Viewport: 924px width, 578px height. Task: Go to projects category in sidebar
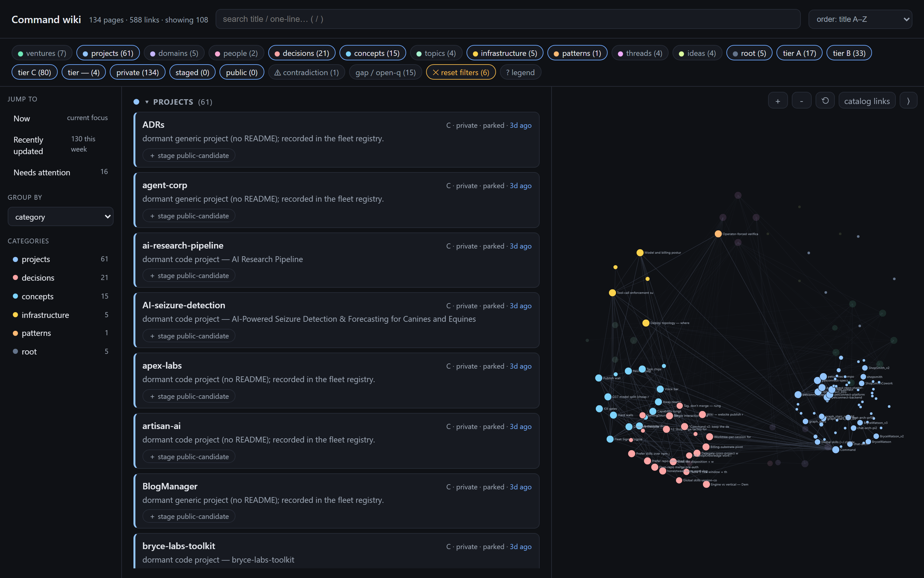[60, 259]
